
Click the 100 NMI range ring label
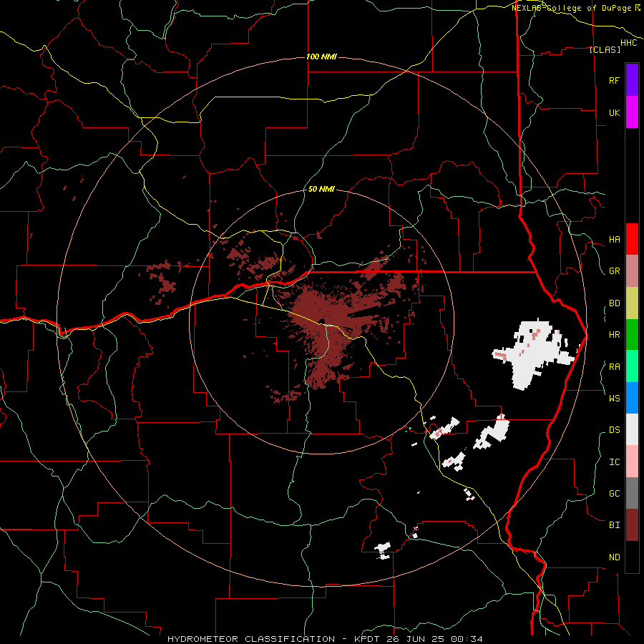point(321,57)
